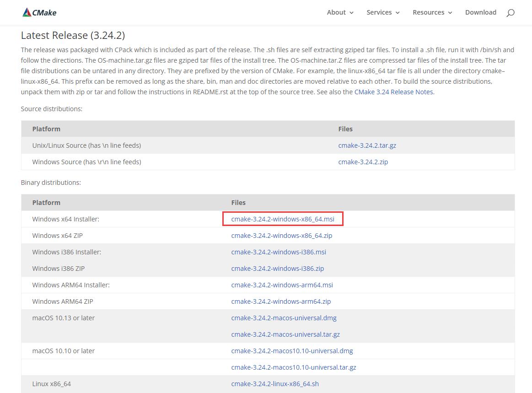Download the macOS universal DMG file
532x393 pixels.
284,318
